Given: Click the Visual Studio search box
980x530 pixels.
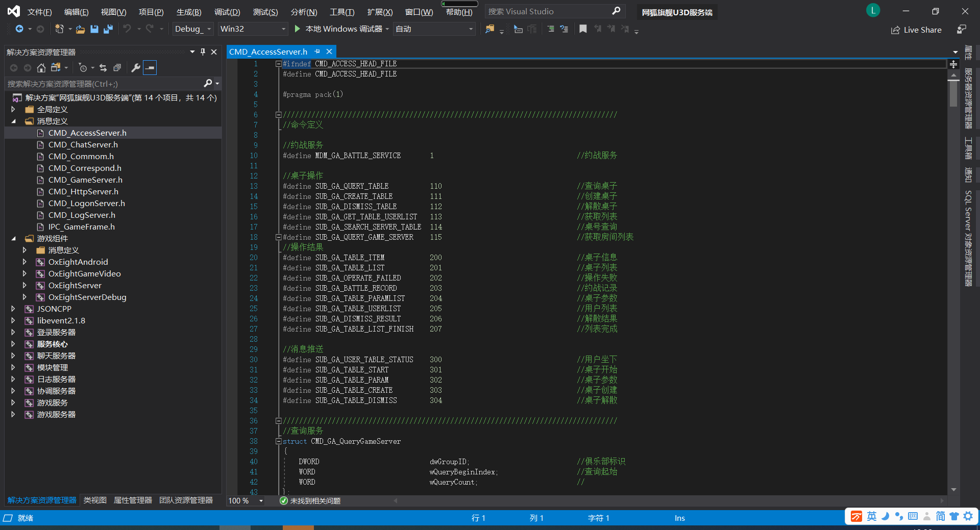Looking at the screenshot, I should click(546, 11).
